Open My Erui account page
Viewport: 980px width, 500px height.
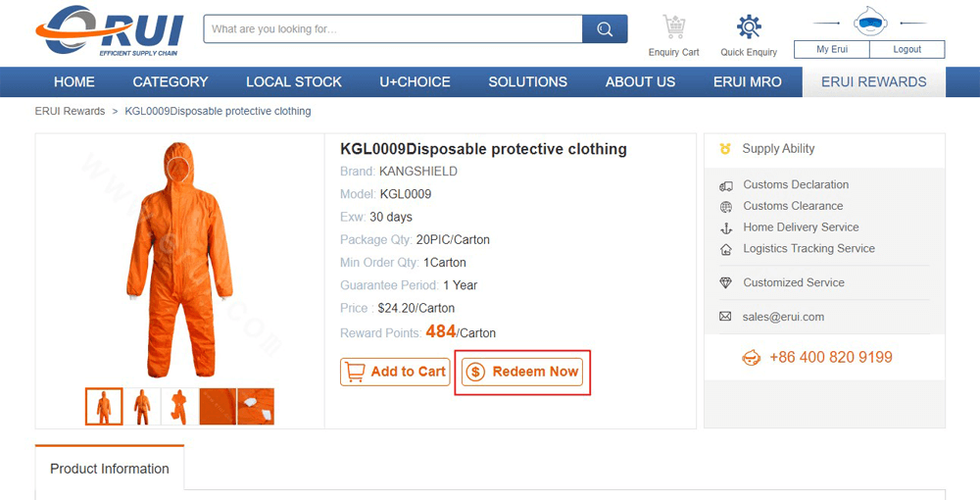click(x=832, y=49)
